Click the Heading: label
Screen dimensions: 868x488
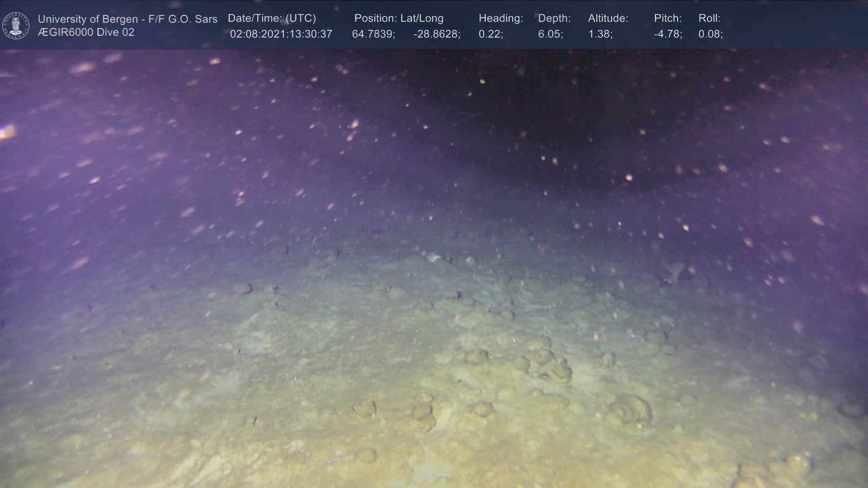(500, 19)
